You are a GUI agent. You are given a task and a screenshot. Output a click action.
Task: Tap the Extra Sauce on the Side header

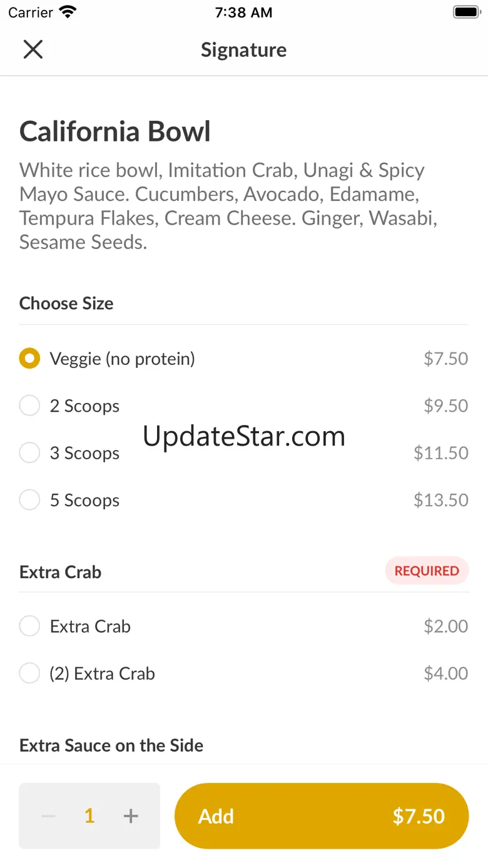(111, 745)
